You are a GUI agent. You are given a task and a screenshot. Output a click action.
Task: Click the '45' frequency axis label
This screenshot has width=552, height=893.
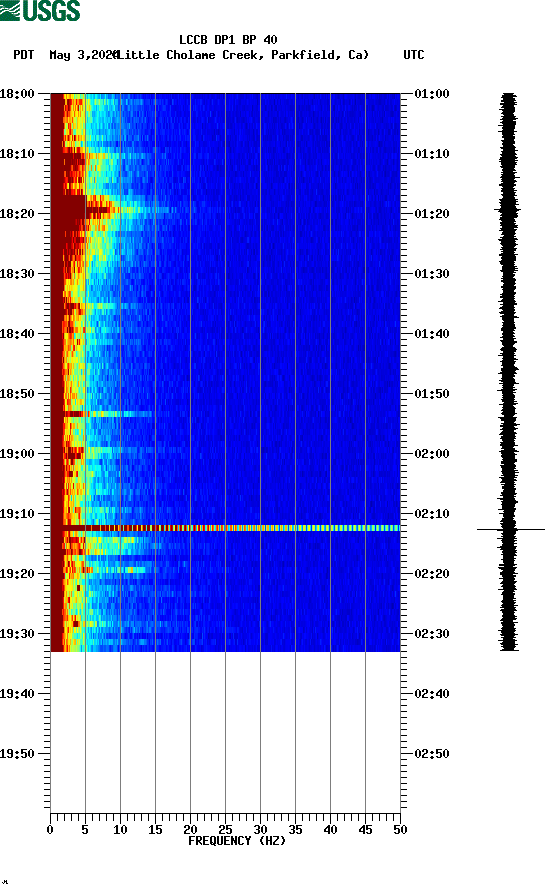(365, 830)
